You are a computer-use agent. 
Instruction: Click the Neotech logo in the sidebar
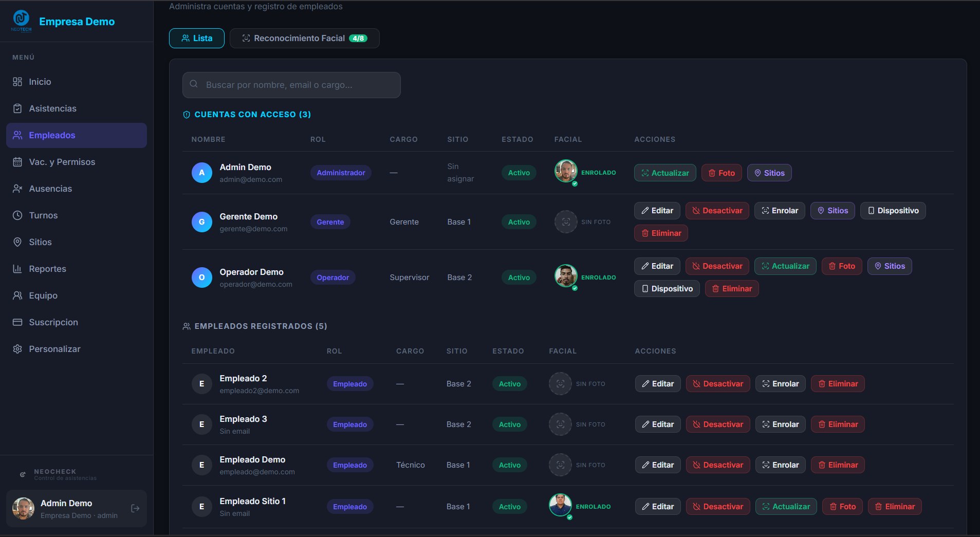(22, 21)
